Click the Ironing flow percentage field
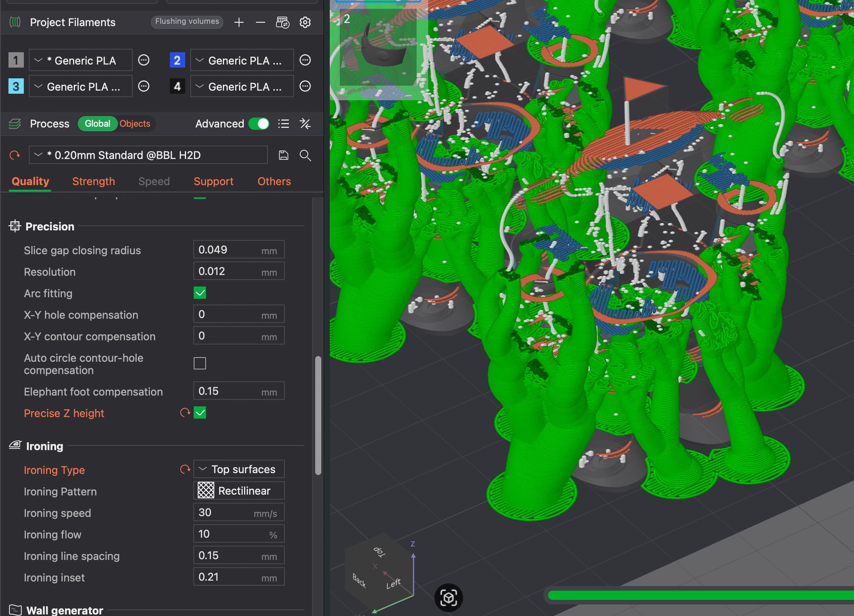 (x=239, y=534)
